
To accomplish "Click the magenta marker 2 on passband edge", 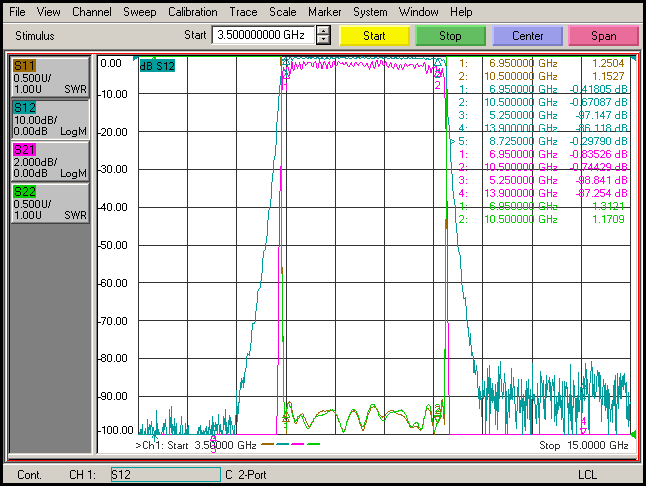I will (438, 85).
